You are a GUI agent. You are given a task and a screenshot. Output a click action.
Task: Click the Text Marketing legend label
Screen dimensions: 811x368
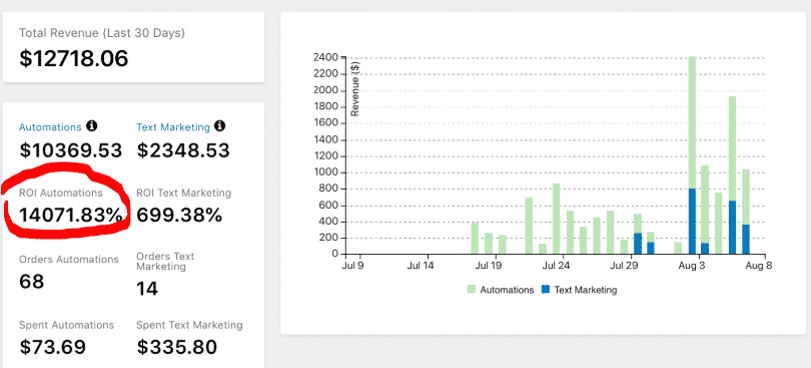(x=585, y=290)
